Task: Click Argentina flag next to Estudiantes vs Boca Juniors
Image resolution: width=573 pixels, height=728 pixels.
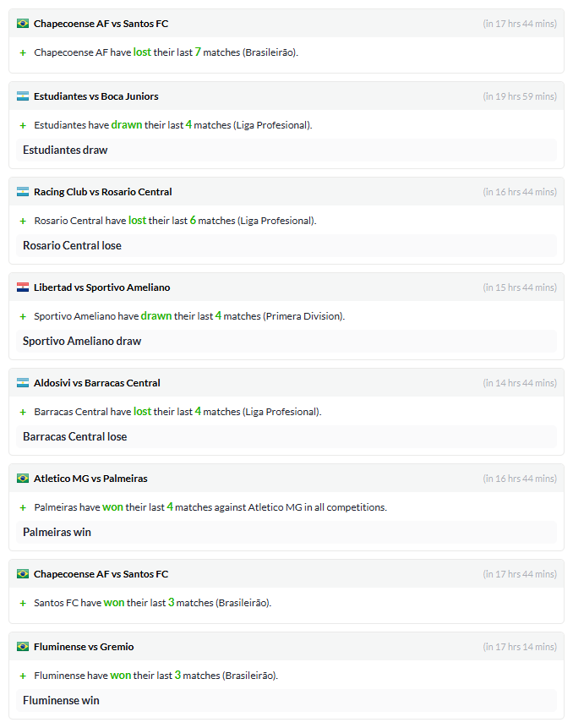Action: click(23, 96)
